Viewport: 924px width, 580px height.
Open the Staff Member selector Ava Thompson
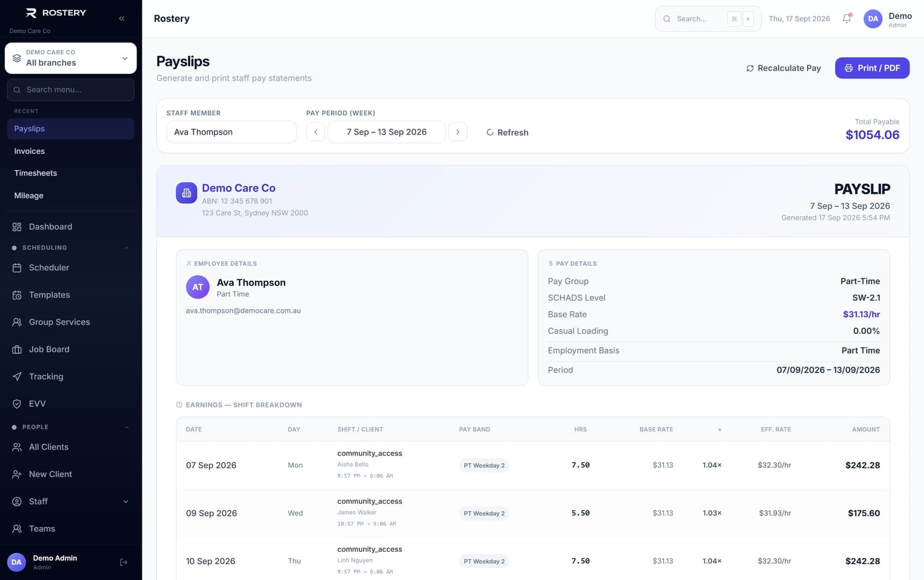pos(232,132)
